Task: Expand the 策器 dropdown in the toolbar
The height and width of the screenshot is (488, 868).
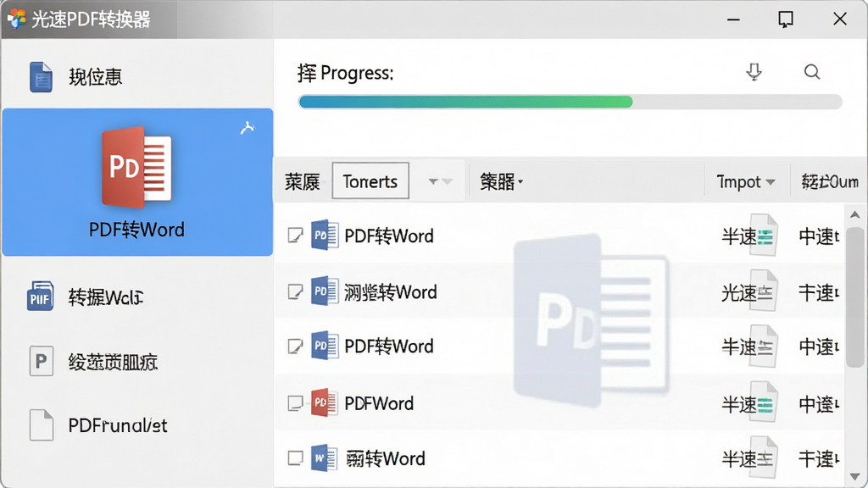Action: pyautogui.click(x=502, y=181)
